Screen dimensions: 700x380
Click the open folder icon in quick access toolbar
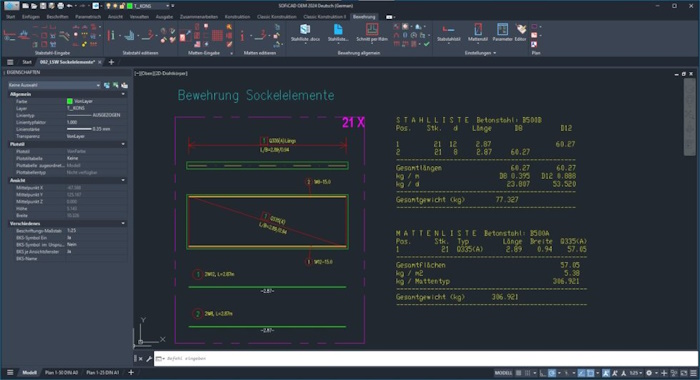[34, 6]
